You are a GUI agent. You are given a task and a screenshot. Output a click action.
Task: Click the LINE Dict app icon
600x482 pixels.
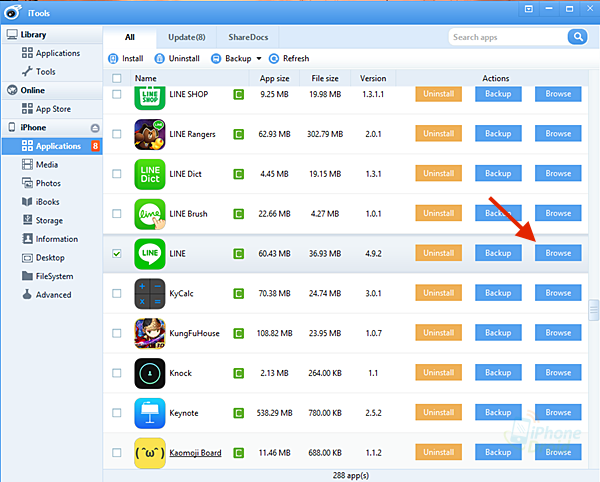click(150, 174)
